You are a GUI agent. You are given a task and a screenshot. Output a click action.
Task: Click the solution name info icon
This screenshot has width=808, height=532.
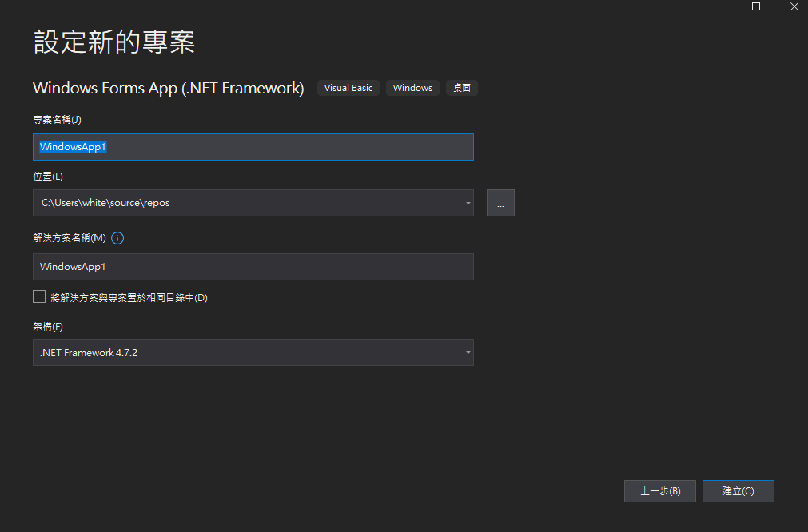[x=117, y=238]
